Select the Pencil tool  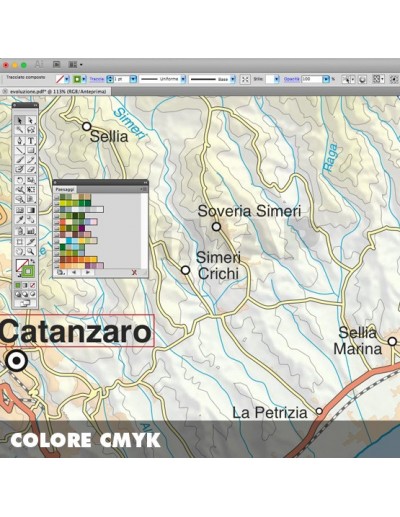[x=30, y=160]
